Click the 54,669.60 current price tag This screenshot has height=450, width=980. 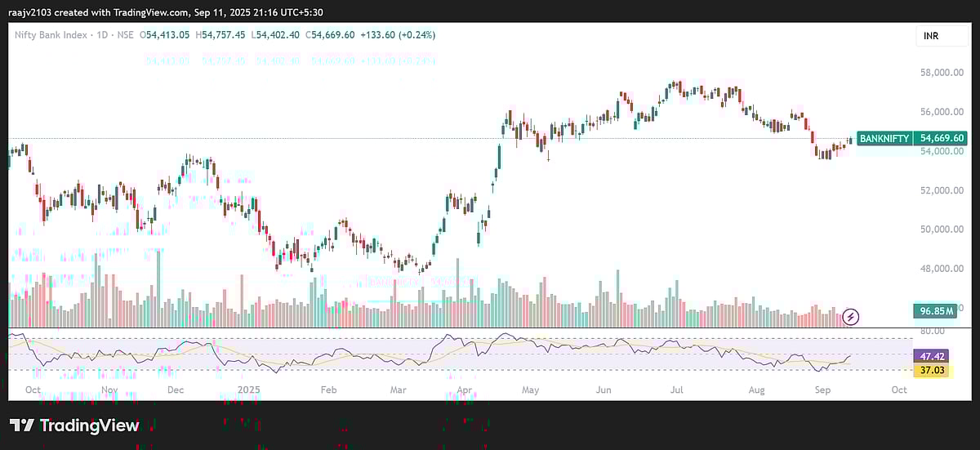pyautogui.click(x=942, y=139)
